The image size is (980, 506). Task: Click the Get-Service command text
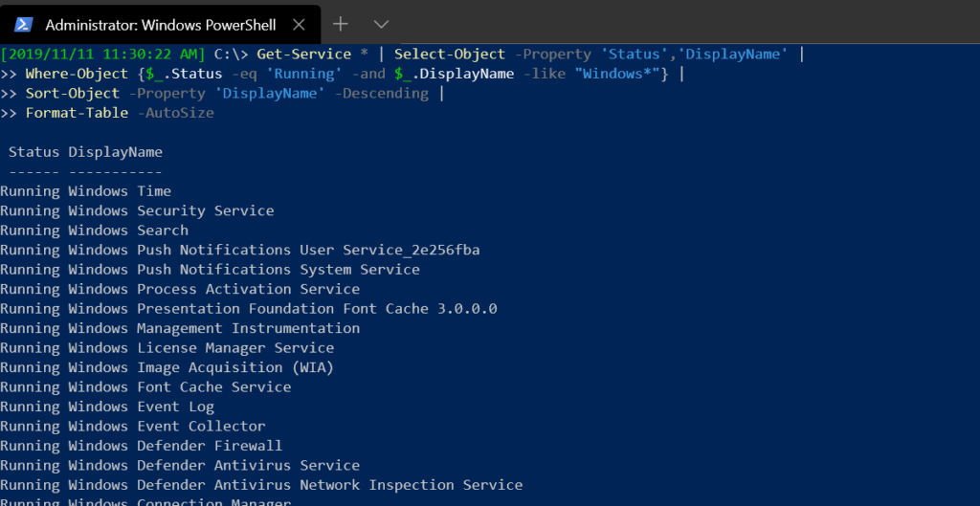tap(303, 55)
